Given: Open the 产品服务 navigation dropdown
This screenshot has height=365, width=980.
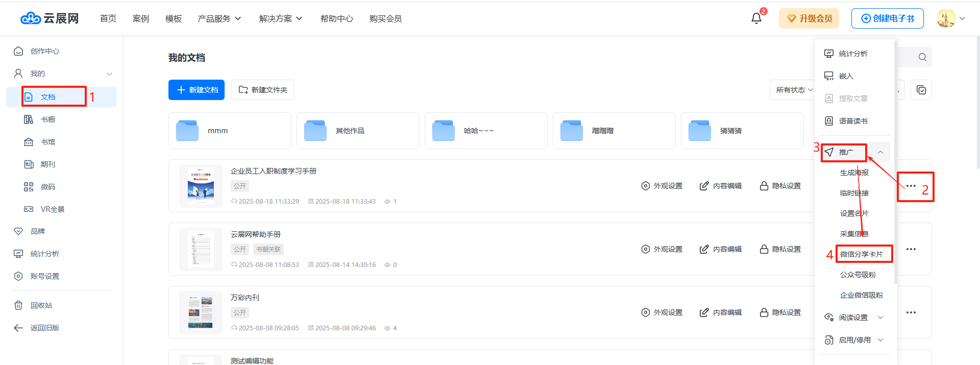Looking at the screenshot, I should coord(219,19).
